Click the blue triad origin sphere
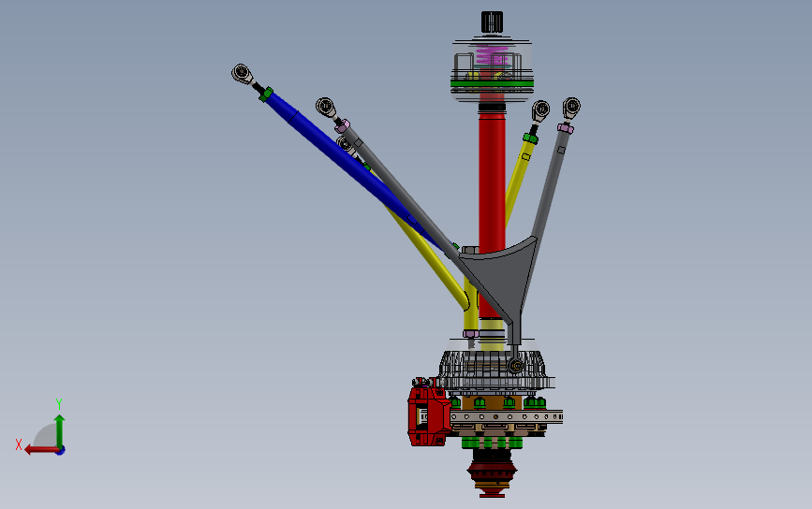Image resolution: width=812 pixels, height=509 pixels. (x=60, y=451)
